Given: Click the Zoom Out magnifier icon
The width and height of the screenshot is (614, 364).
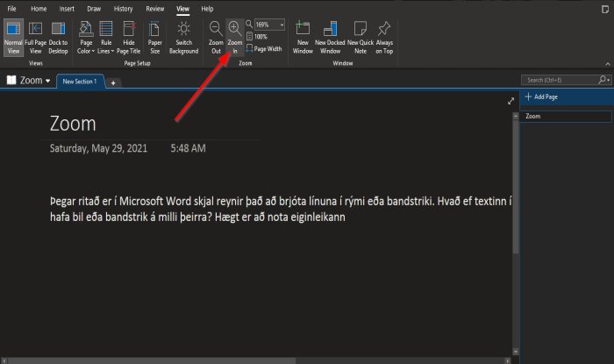Looking at the screenshot, I should coord(215,29).
